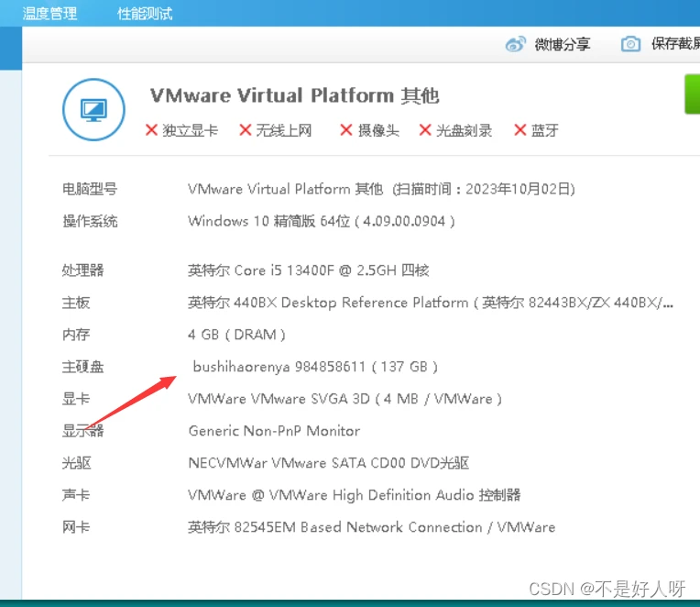Select the 光盘刻录 feature label
Image resolution: width=700 pixels, height=607 pixels.
tap(464, 130)
